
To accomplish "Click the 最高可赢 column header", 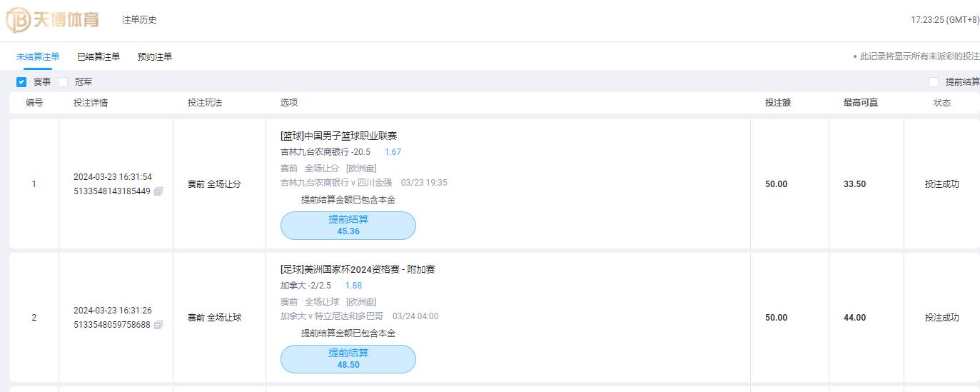I will (861, 103).
